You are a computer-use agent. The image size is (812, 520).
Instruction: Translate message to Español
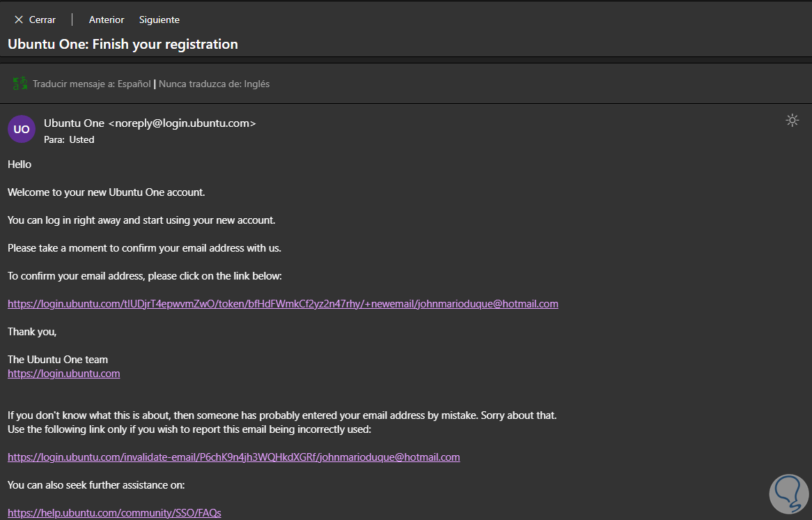92,84
